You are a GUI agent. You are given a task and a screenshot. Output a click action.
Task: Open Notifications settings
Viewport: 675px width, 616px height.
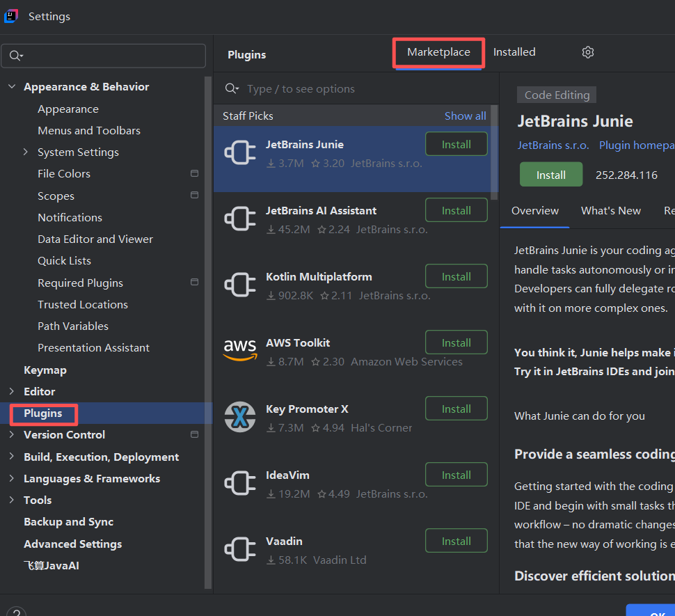tap(70, 217)
